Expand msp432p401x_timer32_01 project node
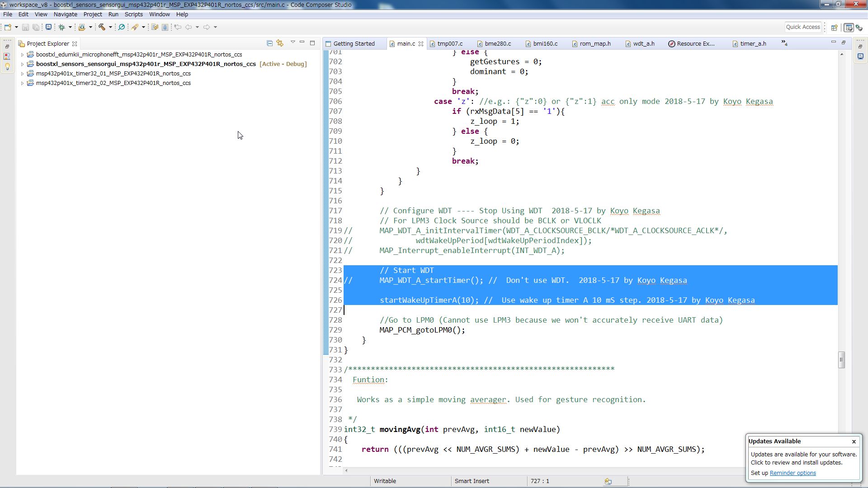 click(22, 74)
